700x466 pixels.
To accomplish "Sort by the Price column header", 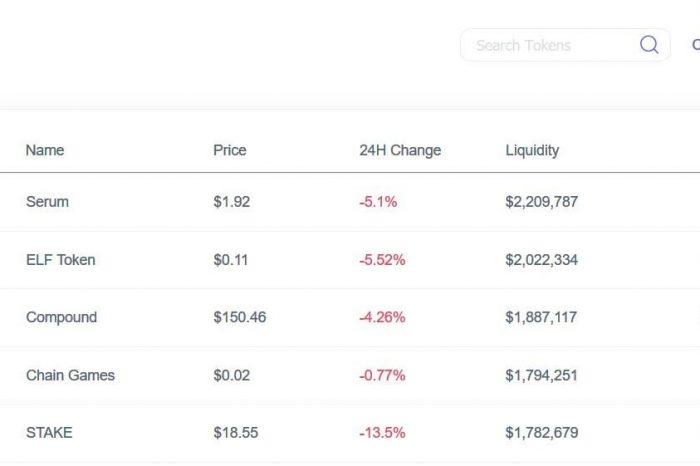I will (229, 150).
